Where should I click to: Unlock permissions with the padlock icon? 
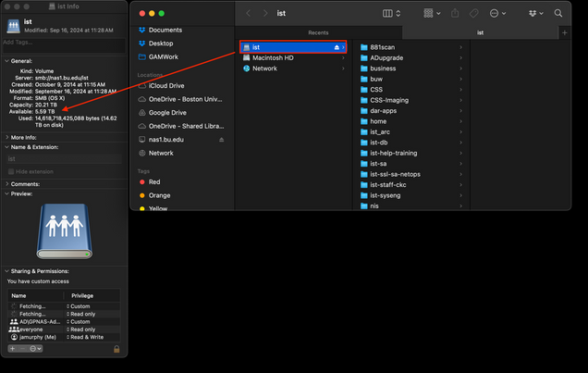[116, 348]
